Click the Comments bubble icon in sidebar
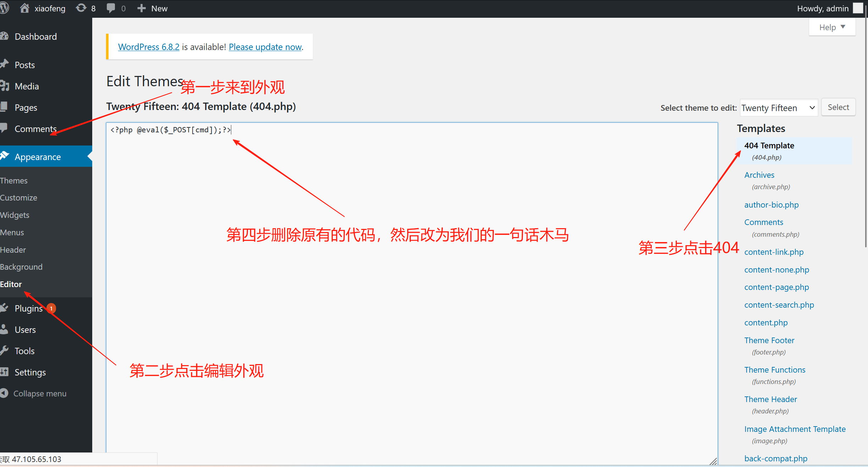868x467 pixels. [4, 128]
